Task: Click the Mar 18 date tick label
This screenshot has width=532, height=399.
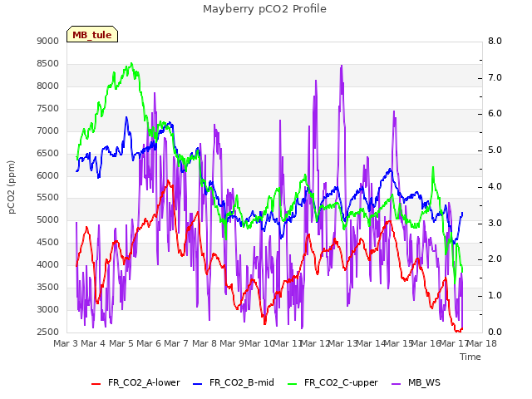Action: tap(482, 343)
